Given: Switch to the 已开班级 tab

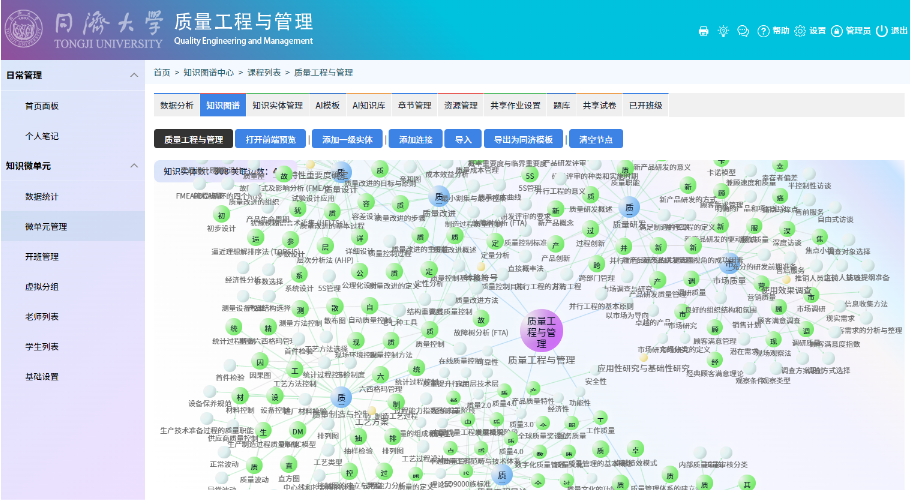Looking at the screenshot, I should point(645,105).
